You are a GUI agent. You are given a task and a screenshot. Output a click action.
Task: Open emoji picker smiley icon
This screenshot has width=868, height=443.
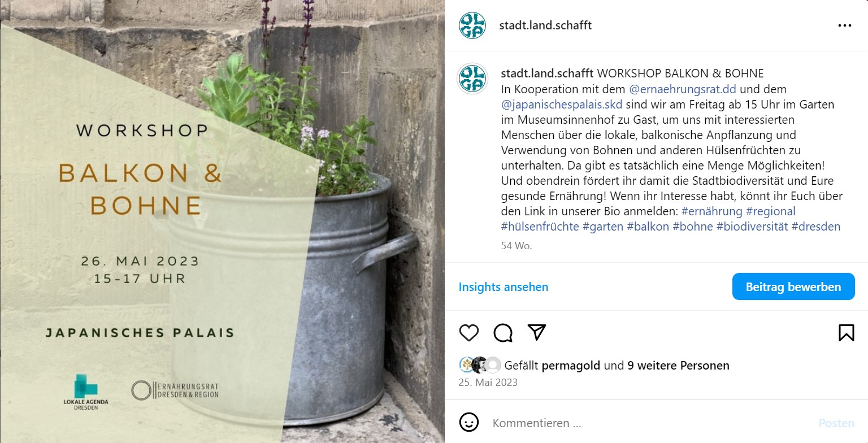(469, 423)
